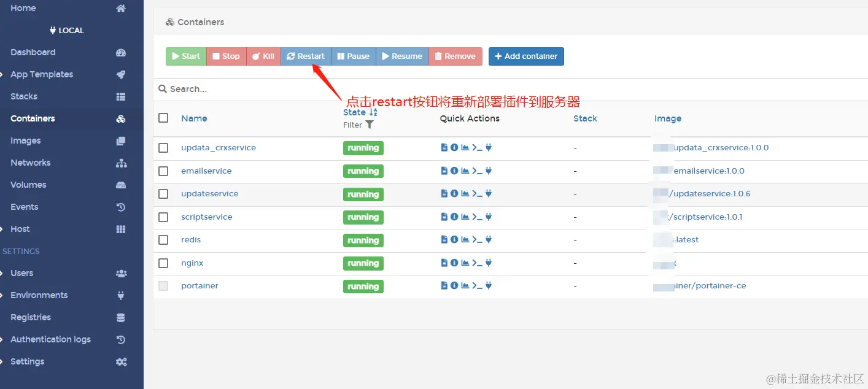The image size is (868, 389).
Task: Click the Start button
Action: tap(186, 56)
